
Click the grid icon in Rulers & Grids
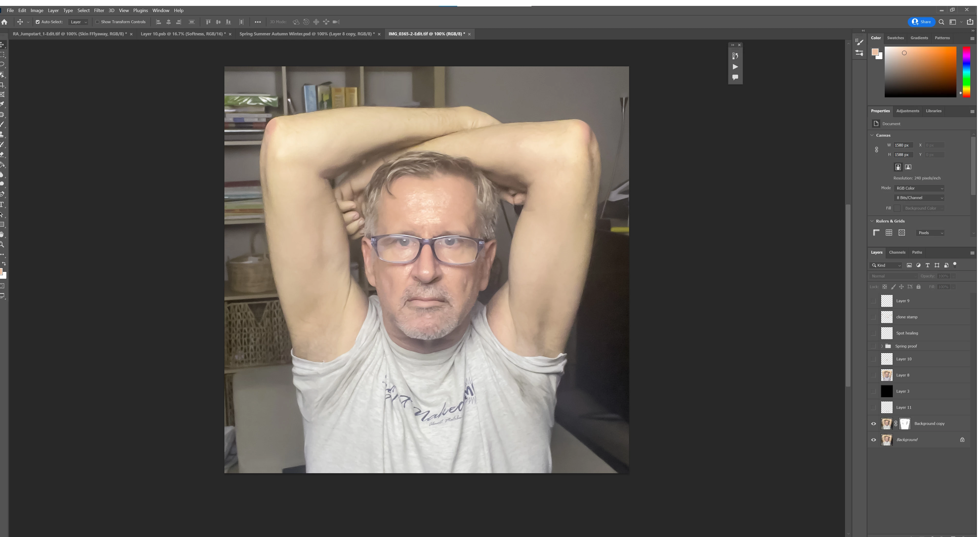[889, 233]
